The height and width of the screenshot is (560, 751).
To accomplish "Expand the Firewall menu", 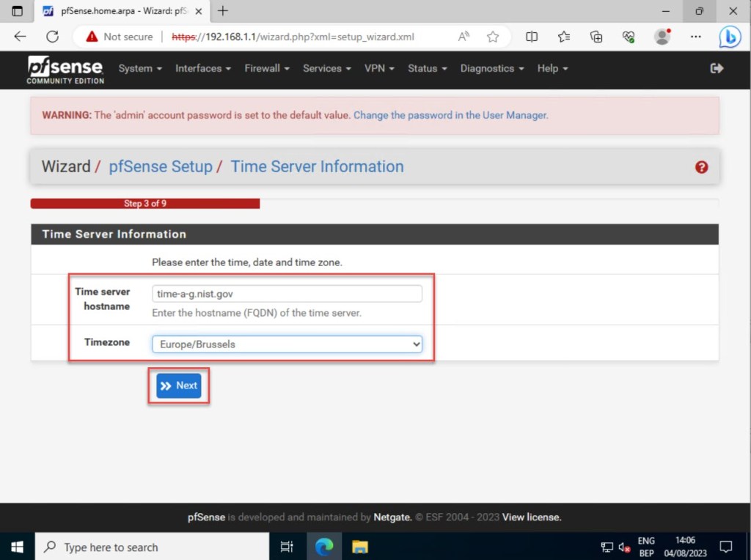I will click(x=267, y=68).
